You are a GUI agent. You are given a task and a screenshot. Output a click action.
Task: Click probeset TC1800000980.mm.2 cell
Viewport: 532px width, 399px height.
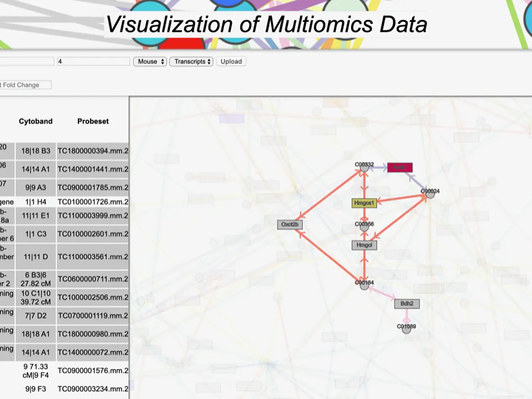coord(93,334)
